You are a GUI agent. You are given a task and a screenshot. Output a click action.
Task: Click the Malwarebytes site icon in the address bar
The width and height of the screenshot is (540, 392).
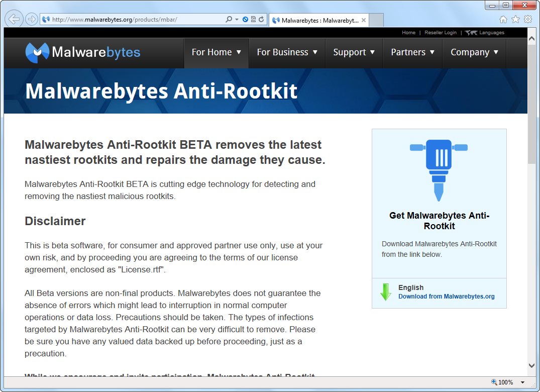pyautogui.click(x=46, y=19)
